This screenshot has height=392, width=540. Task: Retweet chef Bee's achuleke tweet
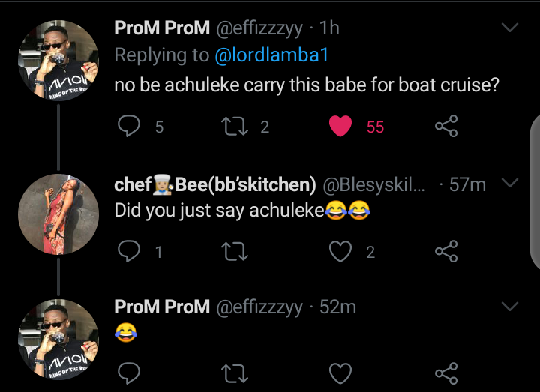click(235, 252)
